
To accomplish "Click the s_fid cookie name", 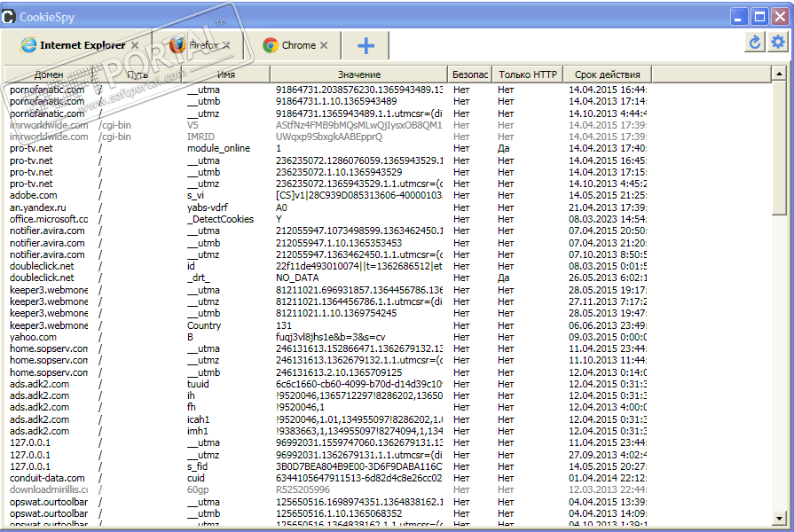I will [197, 466].
